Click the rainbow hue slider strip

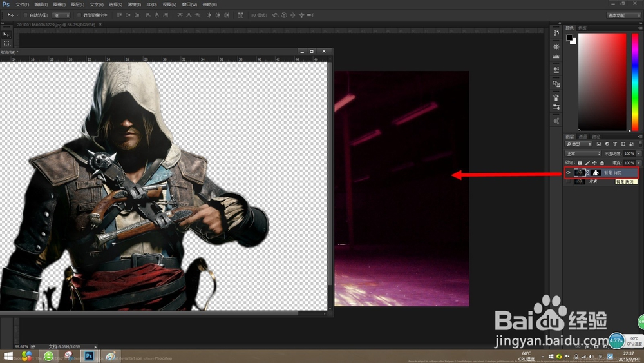(635, 82)
